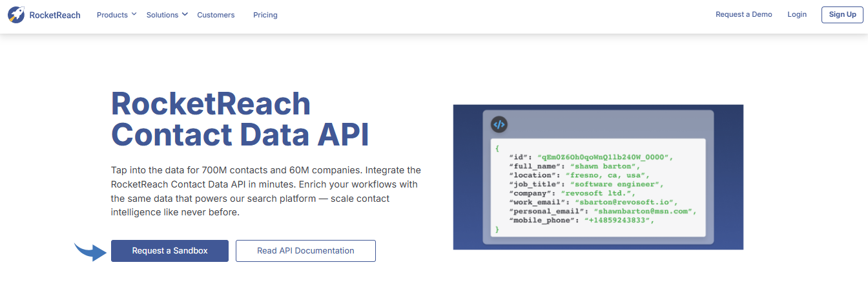The width and height of the screenshot is (868, 291).
Task: Click the "work_email" line in code sample
Action: click(x=594, y=202)
